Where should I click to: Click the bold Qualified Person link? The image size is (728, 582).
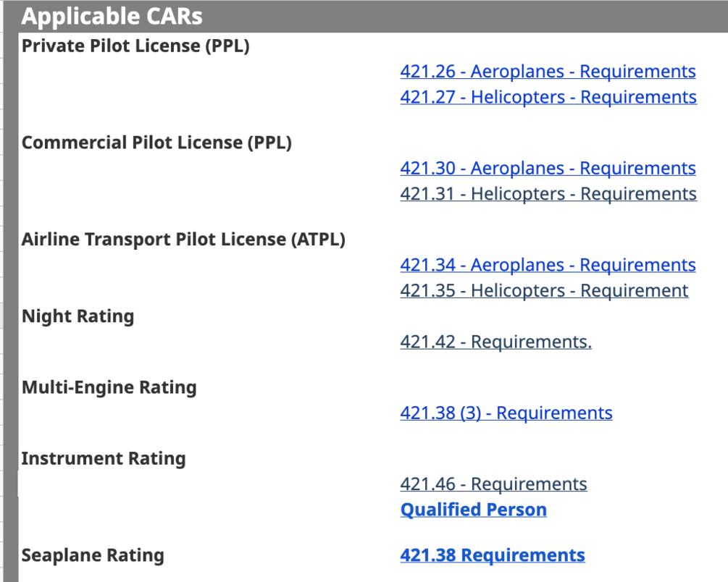point(473,510)
